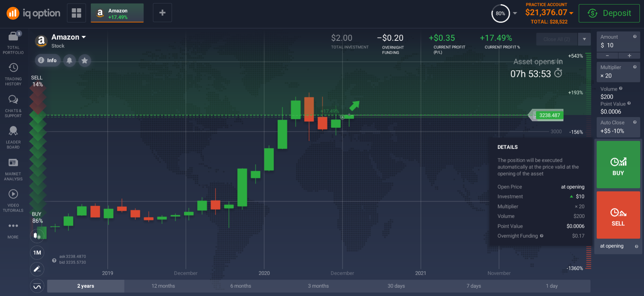Open the drawing tools pencil
644x296 pixels.
[37, 269]
